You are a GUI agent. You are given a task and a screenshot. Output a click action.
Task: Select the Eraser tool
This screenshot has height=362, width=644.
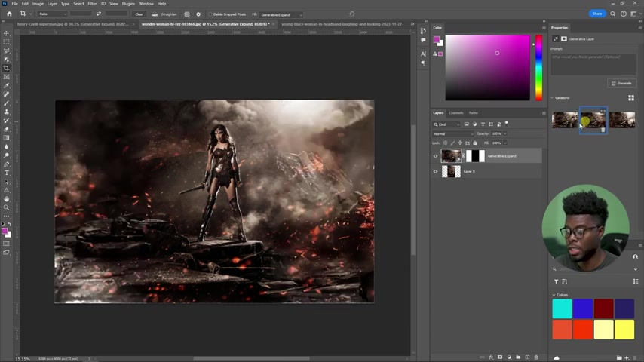point(6,129)
